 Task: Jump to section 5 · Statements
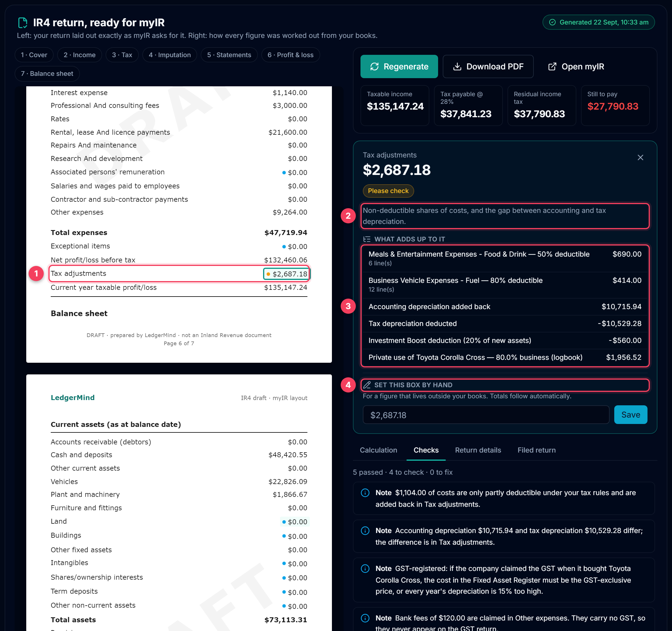pos(229,55)
